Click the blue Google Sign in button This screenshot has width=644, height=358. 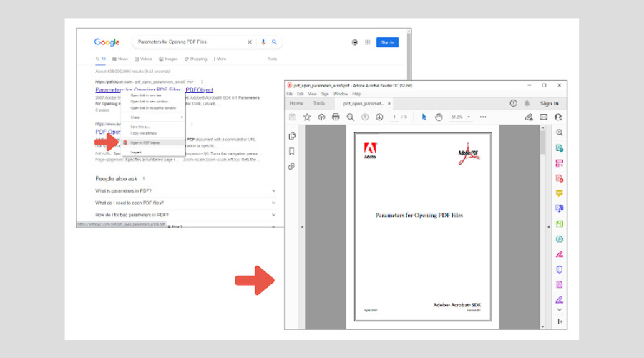pos(387,42)
